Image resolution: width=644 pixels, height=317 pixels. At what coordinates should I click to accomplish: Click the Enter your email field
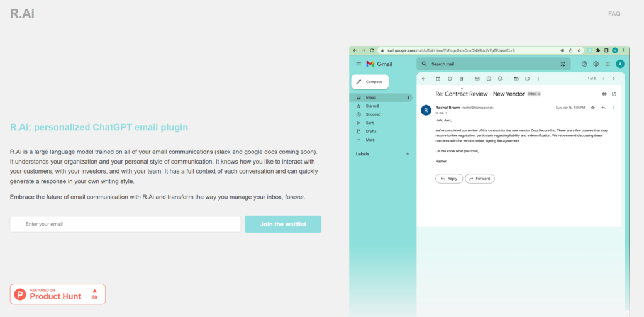pyautogui.click(x=125, y=225)
